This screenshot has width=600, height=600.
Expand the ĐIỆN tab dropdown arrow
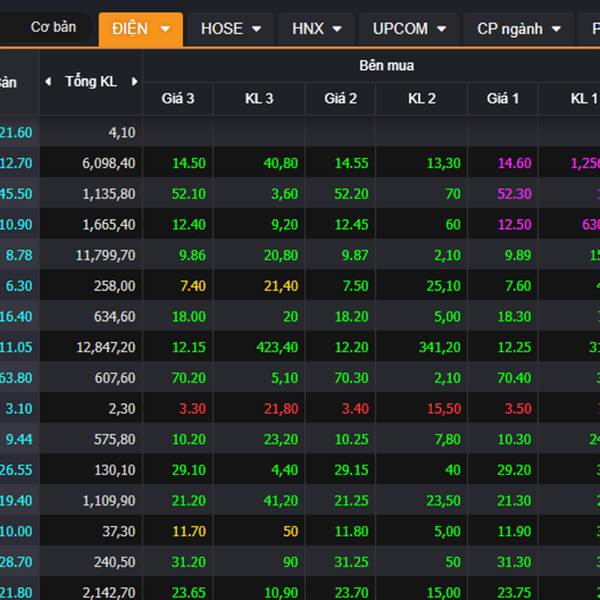pyautogui.click(x=165, y=29)
